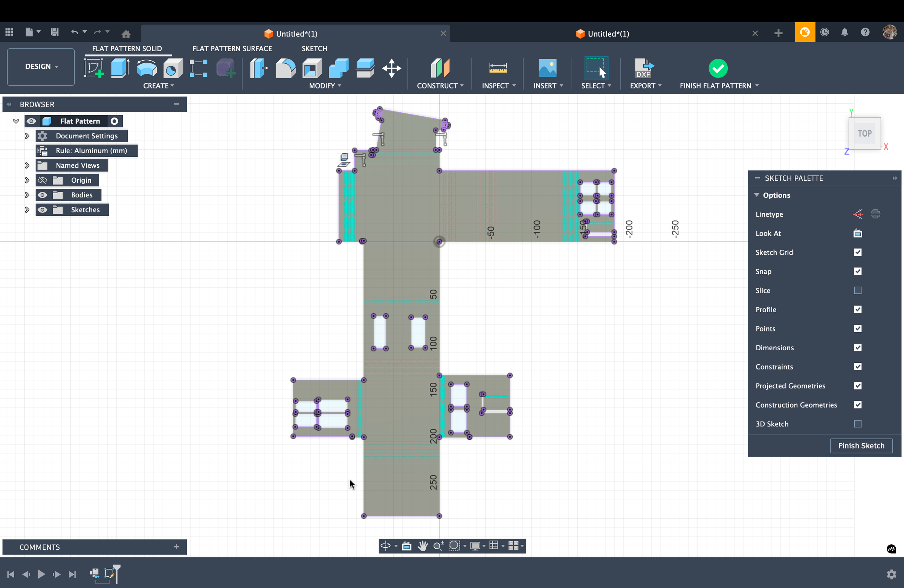Collapse the Options section in Sketch Palette
This screenshot has width=904, height=588.
[x=757, y=195]
